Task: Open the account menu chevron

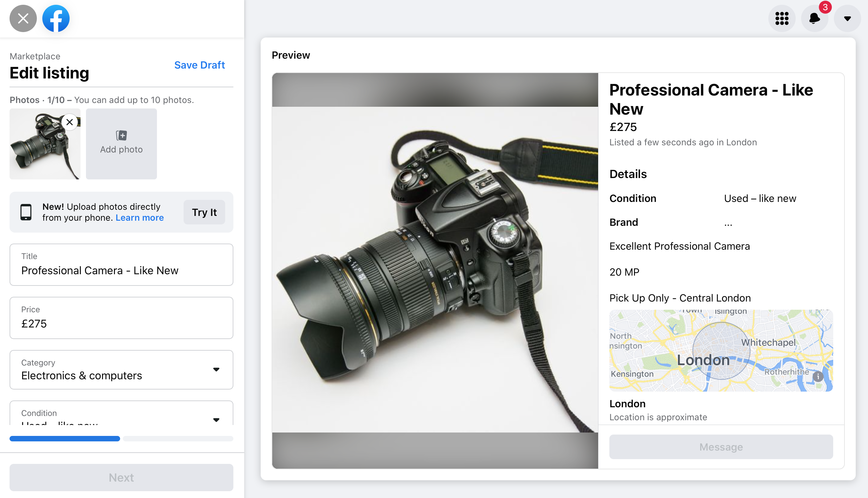Action: [x=847, y=18]
